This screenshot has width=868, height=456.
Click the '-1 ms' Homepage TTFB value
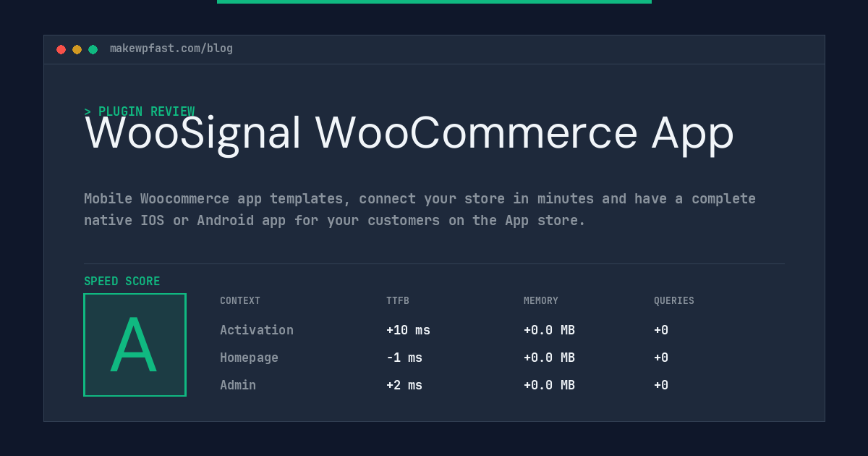pos(404,358)
